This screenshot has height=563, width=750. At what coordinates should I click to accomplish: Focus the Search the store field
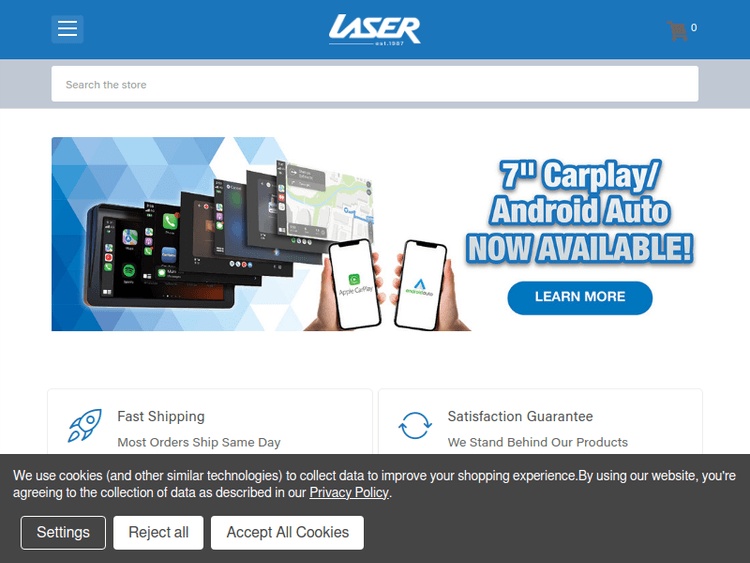(375, 84)
